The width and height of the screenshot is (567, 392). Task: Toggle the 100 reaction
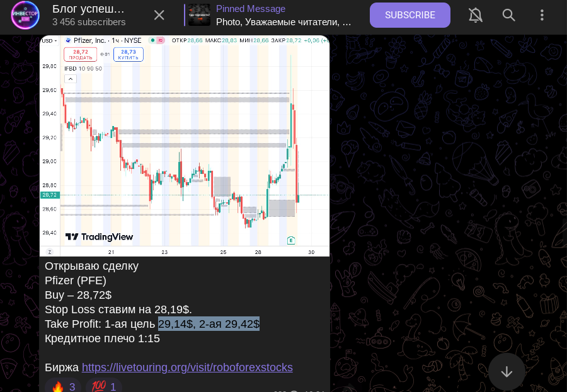tap(104, 386)
